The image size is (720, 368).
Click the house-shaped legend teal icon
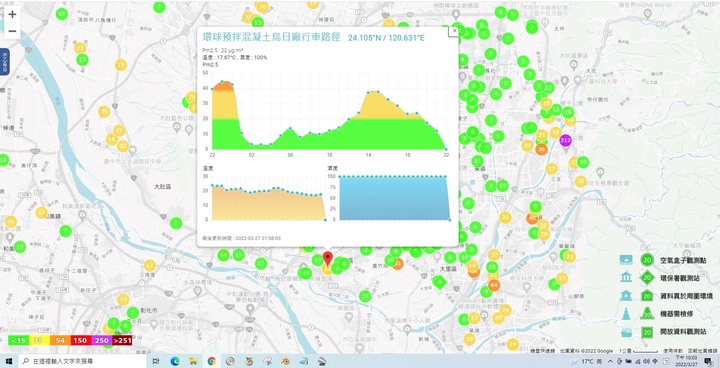[x=625, y=295]
